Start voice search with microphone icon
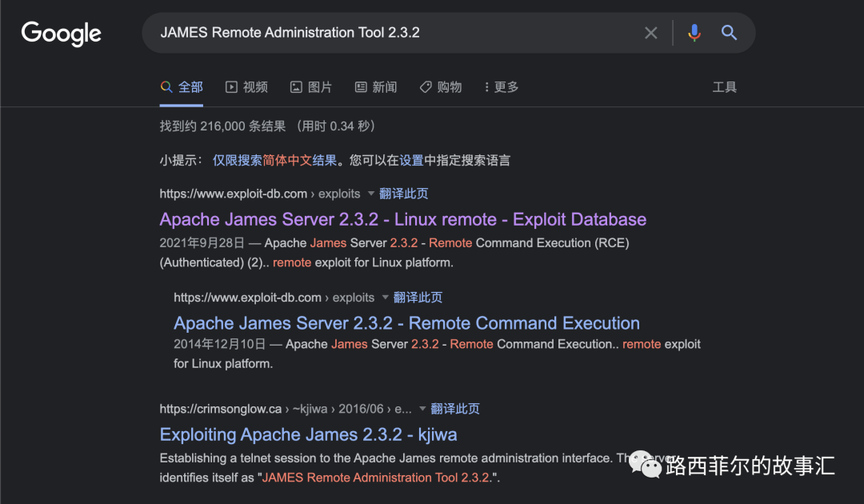The height and width of the screenshot is (504, 864). [x=694, y=33]
